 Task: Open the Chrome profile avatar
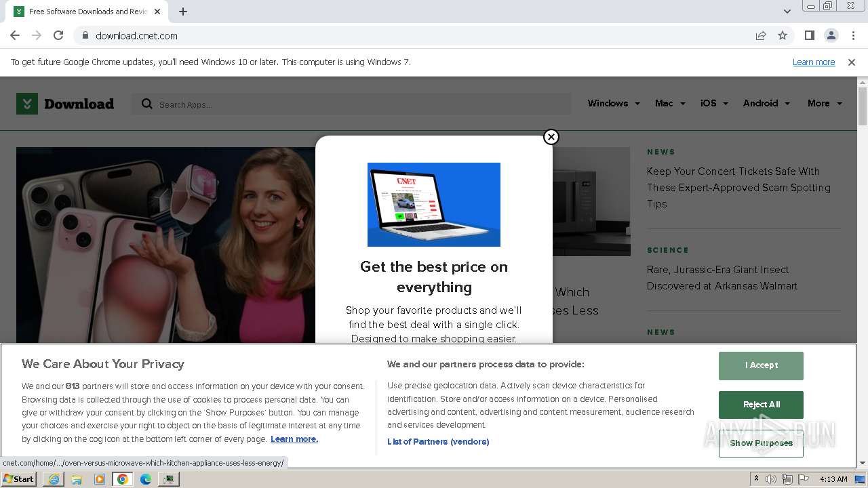point(831,35)
